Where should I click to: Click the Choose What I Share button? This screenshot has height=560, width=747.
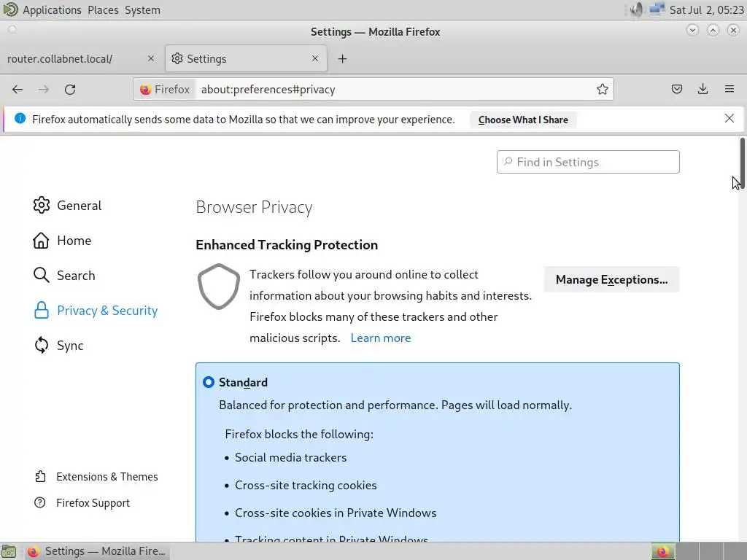tap(523, 120)
